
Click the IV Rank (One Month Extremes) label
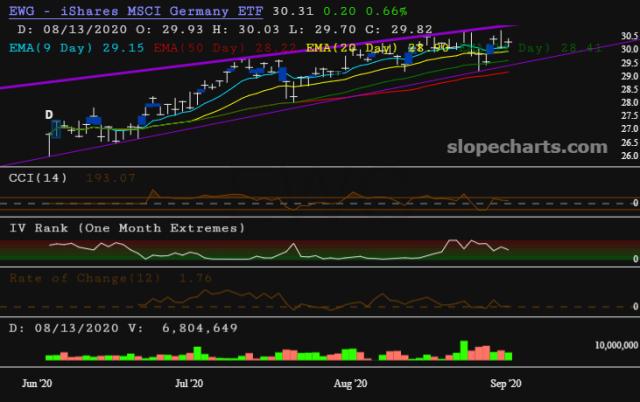128,228
